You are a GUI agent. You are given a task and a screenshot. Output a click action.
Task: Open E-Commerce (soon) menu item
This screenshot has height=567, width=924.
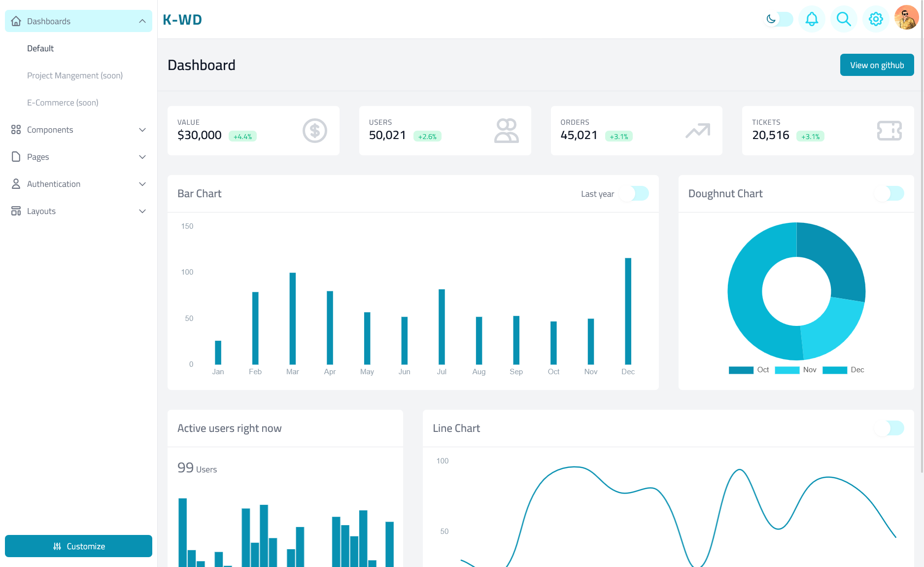(x=63, y=103)
